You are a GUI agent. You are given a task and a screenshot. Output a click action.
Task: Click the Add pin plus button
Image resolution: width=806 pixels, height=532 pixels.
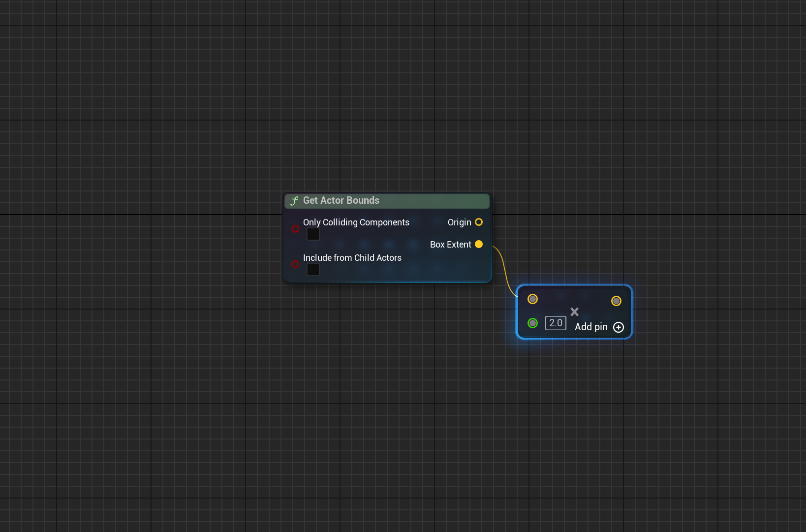tap(619, 328)
